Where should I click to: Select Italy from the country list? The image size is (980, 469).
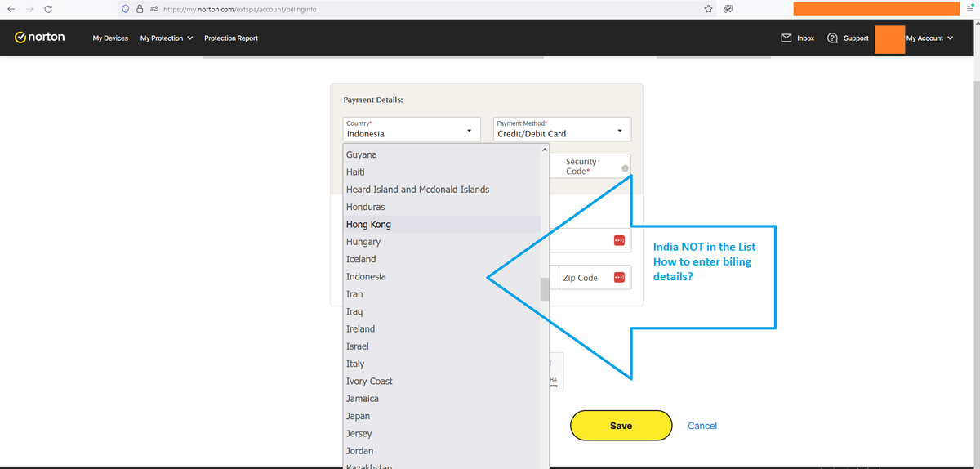[x=441, y=364]
